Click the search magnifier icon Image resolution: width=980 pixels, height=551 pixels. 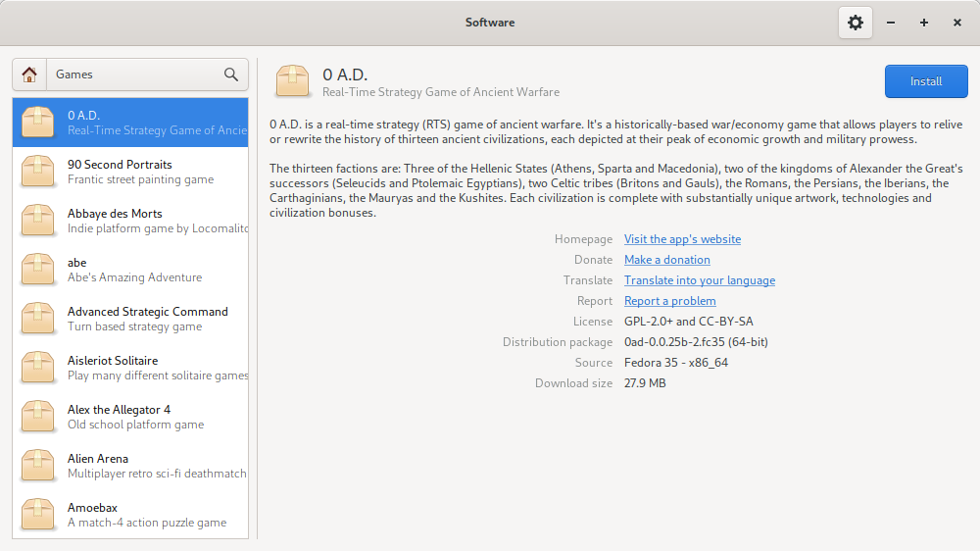point(231,75)
